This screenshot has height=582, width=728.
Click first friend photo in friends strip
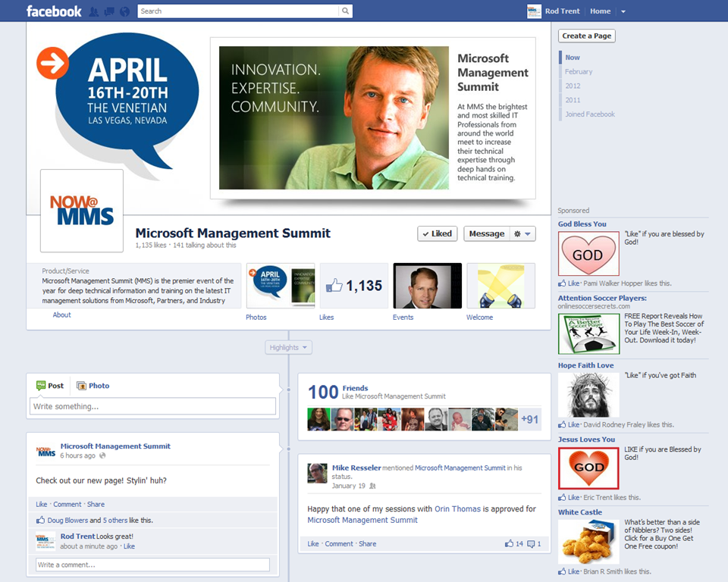pyautogui.click(x=319, y=420)
